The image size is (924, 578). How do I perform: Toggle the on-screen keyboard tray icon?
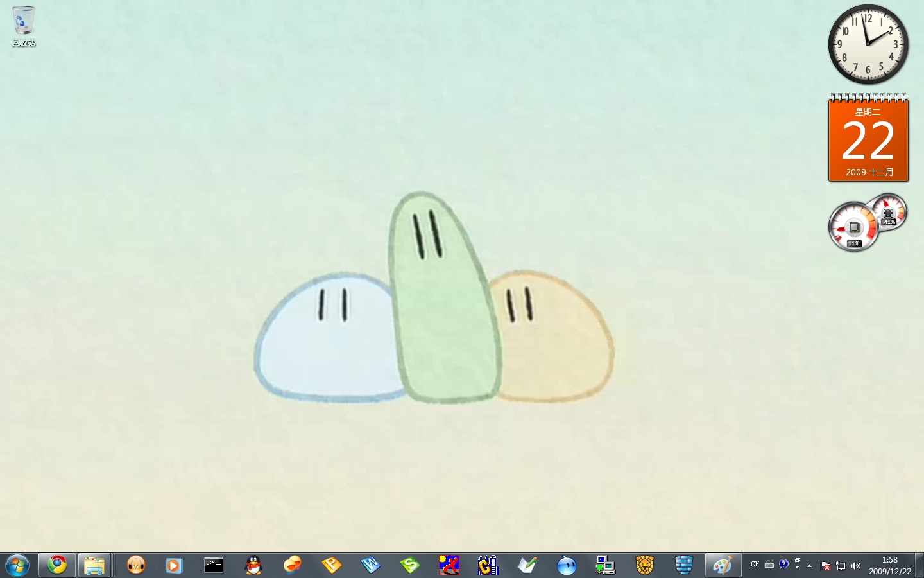(x=769, y=565)
